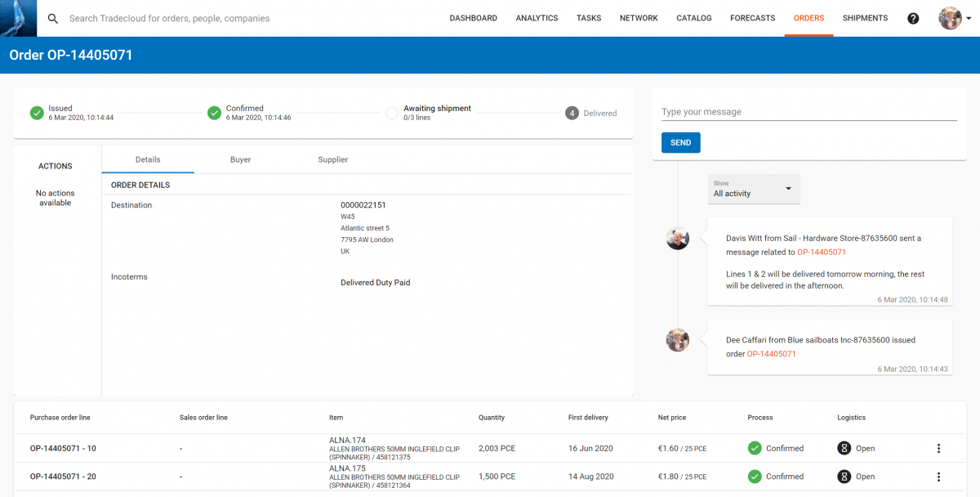980x497 pixels.
Task: Open the three-dot menu for line OP-14405071 - 10
Action: coord(938,448)
